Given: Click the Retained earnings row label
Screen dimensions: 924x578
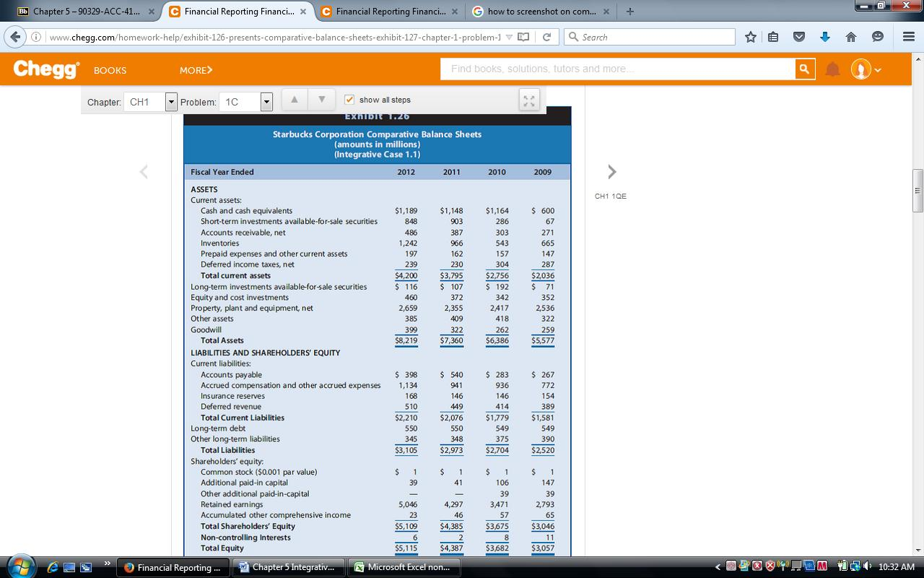Looking at the screenshot, I should click(x=232, y=504).
